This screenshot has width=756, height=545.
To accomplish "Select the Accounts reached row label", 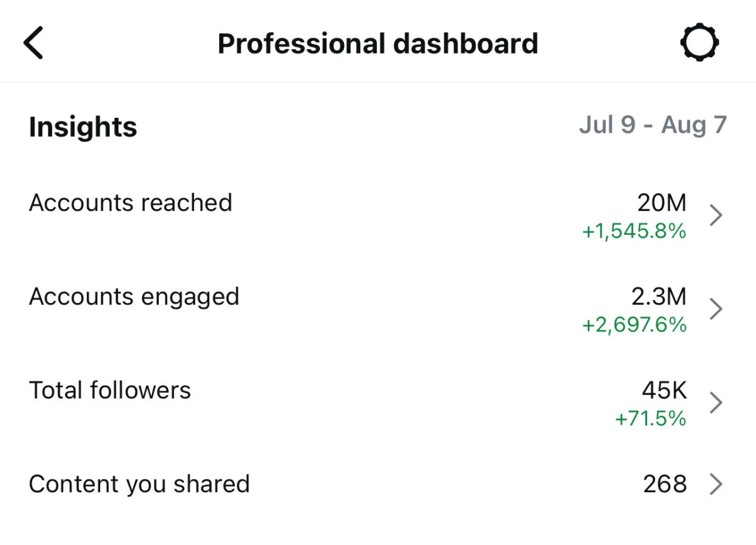I will point(130,203).
